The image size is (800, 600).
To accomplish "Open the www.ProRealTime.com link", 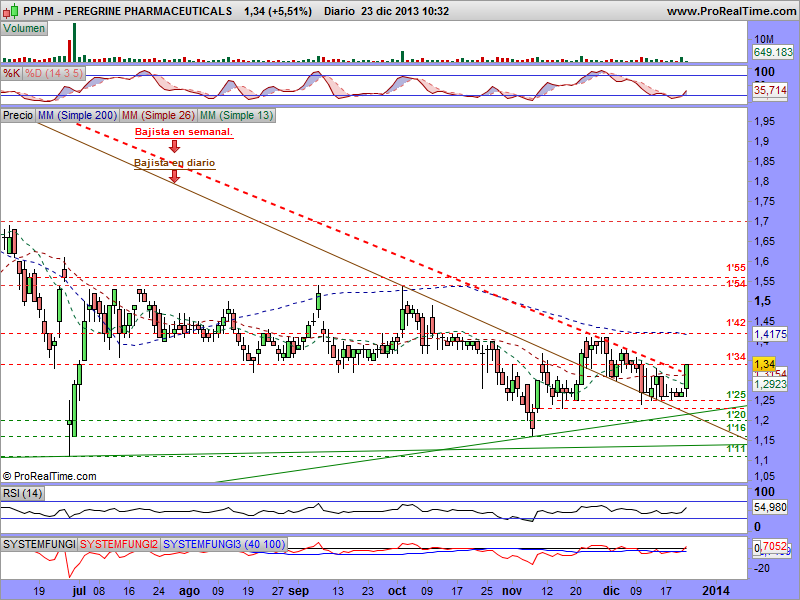I will point(731,11).
